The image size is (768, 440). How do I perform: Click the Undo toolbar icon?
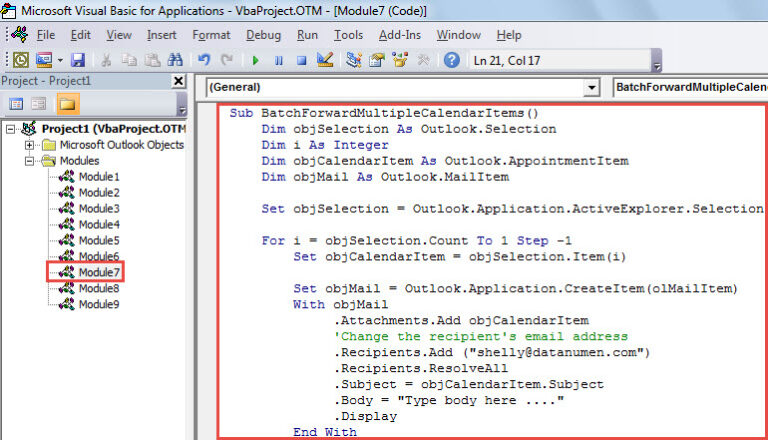[x=204, y=60]
